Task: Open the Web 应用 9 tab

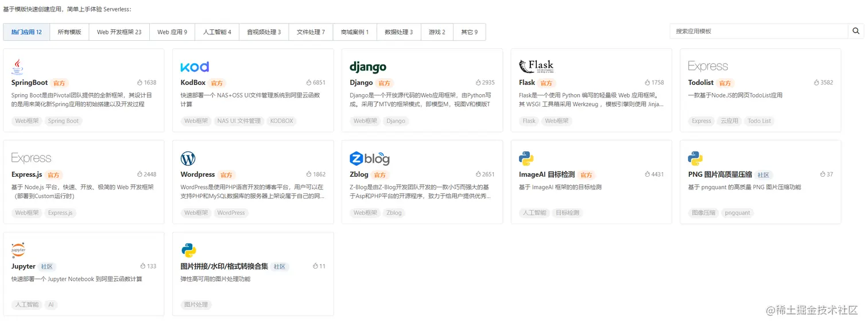Action: click(x=172, y=32)
